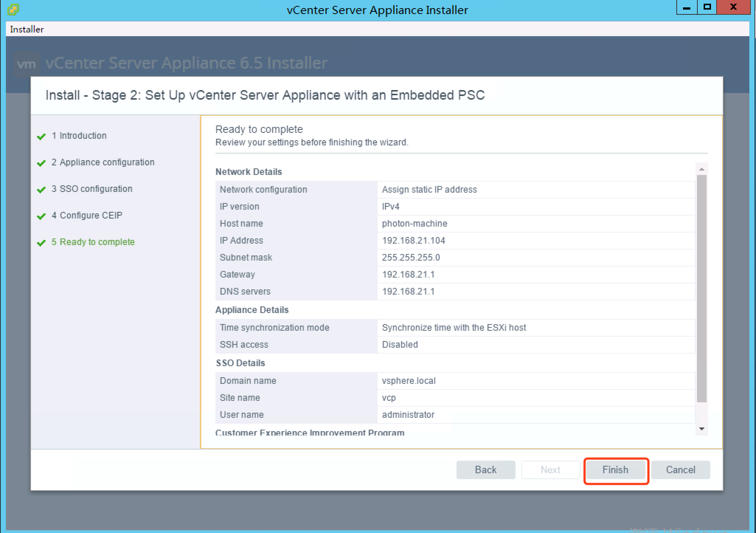This screenshot has height=533, width=756.
Task: Click the 'Time synchronization mode' label
Action: tap(274, 327)
